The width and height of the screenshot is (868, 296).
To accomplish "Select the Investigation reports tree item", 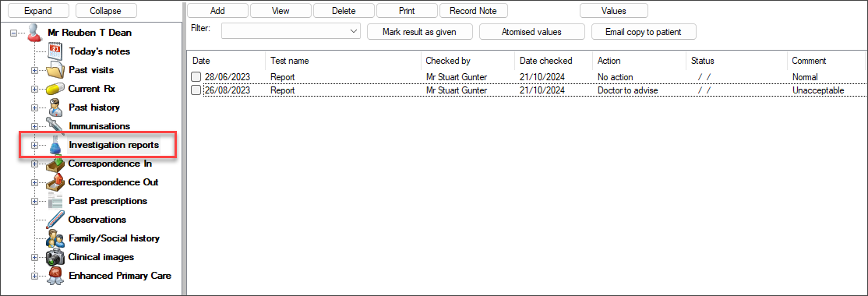I will point(114,146).
